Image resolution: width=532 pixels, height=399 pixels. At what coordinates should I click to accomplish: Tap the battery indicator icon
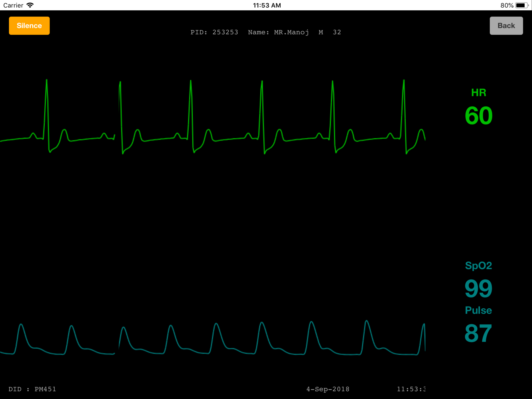pyautogui.click(x=521, y=5)
